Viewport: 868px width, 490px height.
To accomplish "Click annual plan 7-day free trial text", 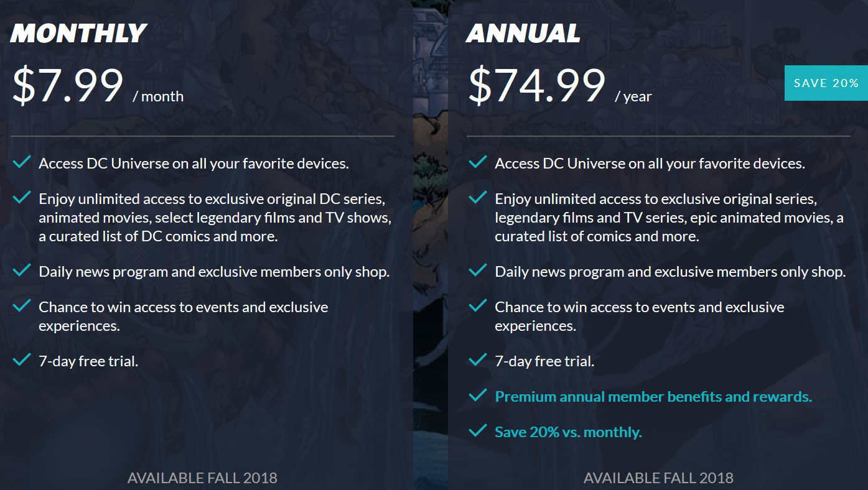I will click(544, 361).
